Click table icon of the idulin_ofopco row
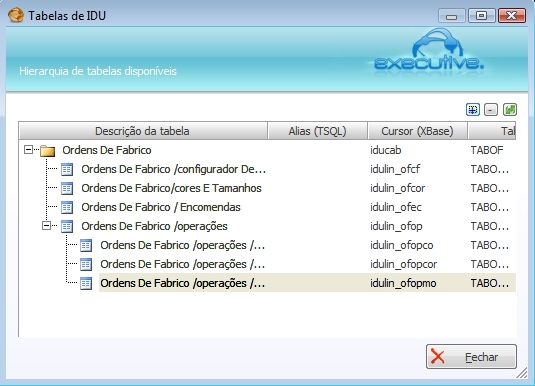Viewport: 535px width, 386px height. point(86,245)
